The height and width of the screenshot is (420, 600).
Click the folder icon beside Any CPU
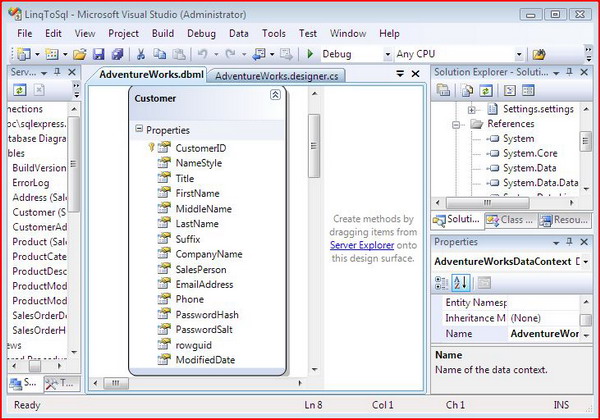pos(538,54)
